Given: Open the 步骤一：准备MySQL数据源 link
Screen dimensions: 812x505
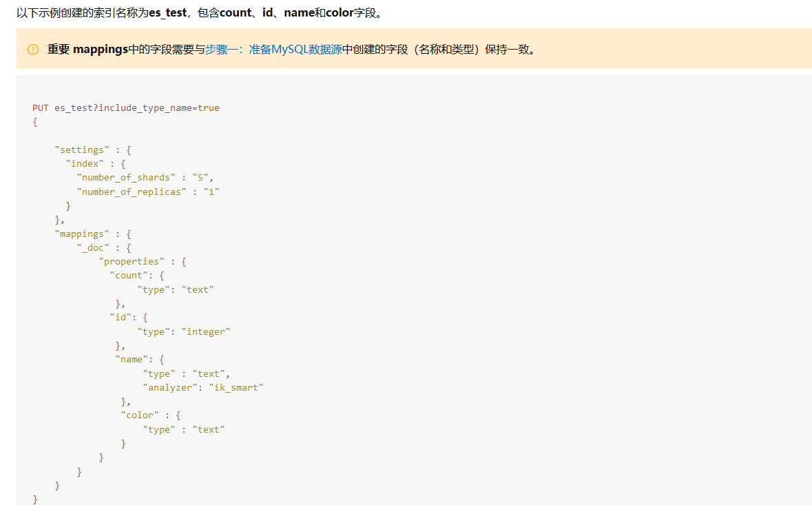Looking at the screenshot, I should [273, 49].
